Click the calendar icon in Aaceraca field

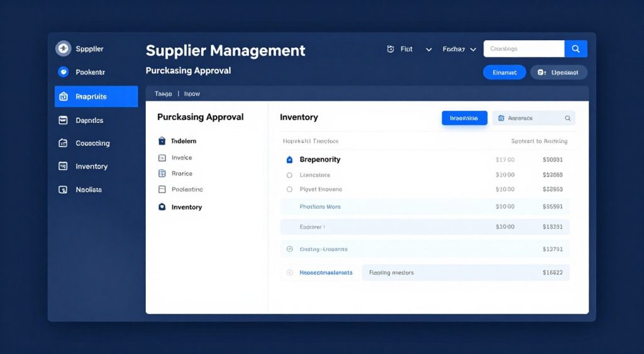pyautogui.click(x=501, y=118)
